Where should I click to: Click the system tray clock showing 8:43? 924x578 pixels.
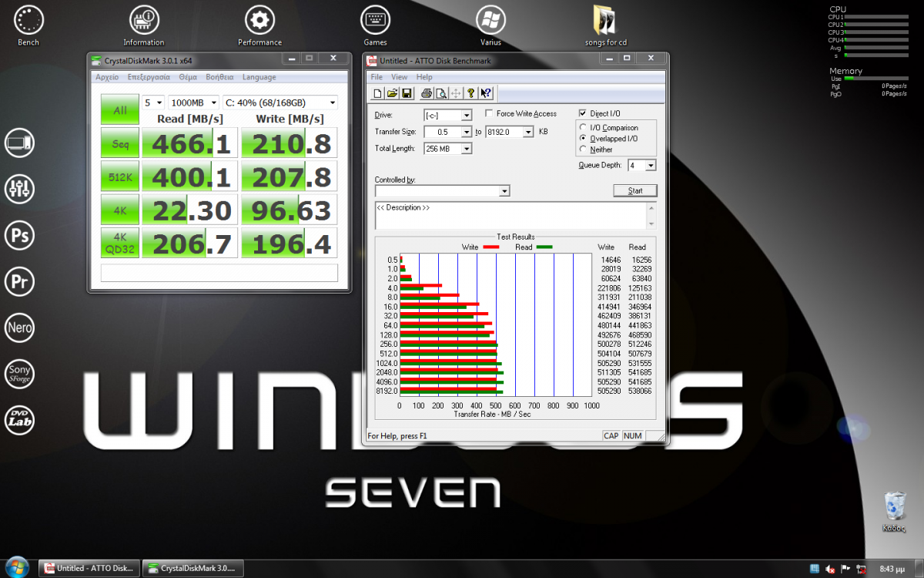(x=893, y=569)
